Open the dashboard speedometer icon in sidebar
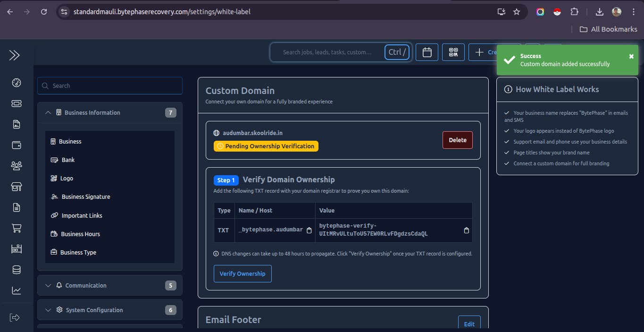The image size is (644, 332). [x=17, y=83]
